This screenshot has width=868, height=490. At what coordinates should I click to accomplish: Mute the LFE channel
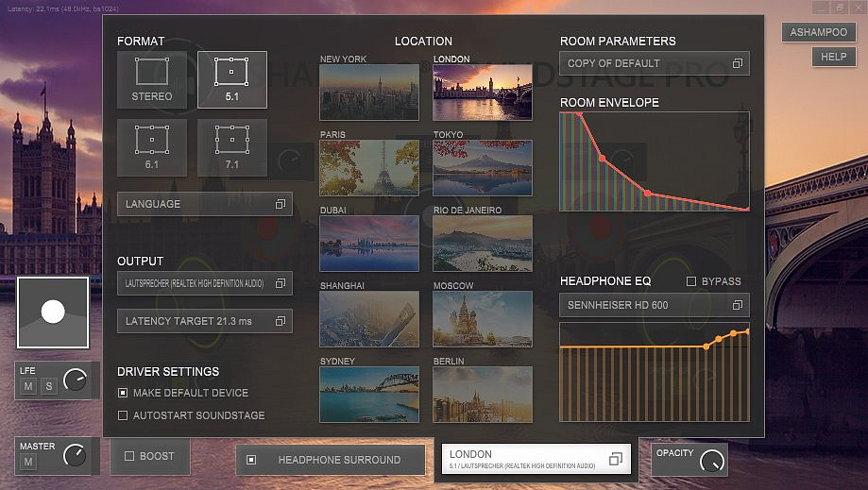pyautogui.click(x=29, y=387)
